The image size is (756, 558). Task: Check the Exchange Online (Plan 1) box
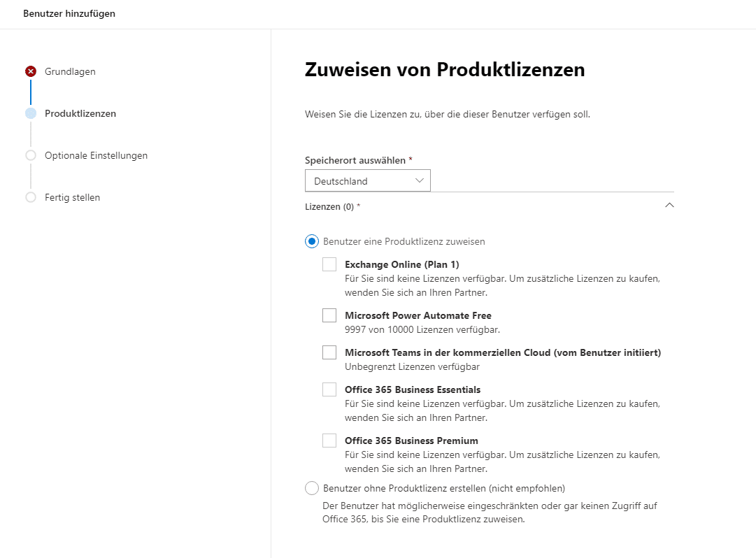pyautogui.click(x=329, y=264)
